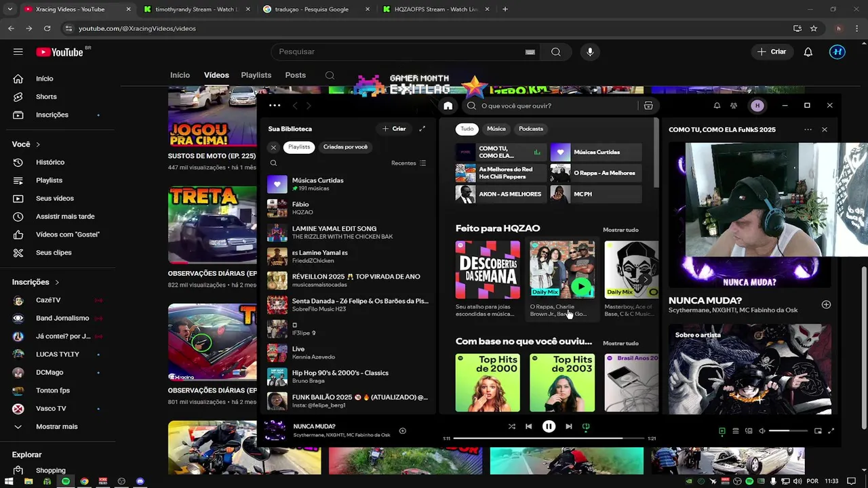Open the Spotify miniplayer
868x488 pixels.
tap(818, 431)
